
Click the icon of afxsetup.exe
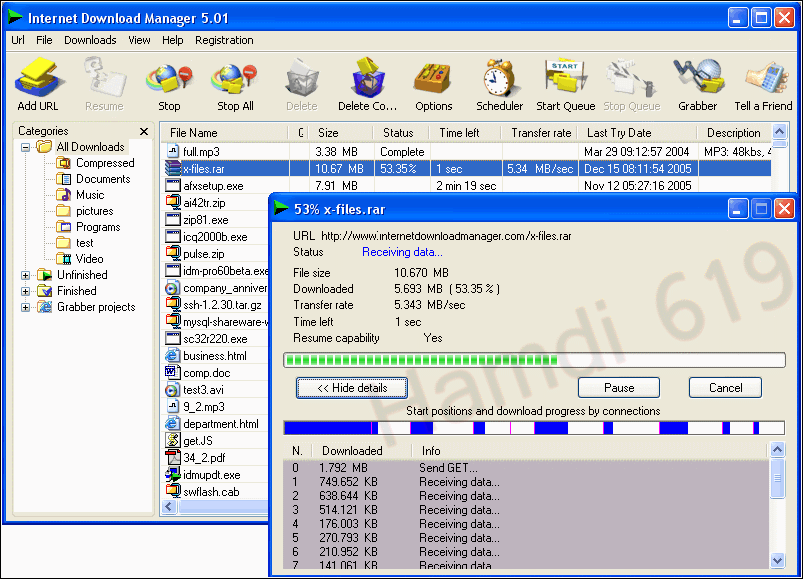(x=173, y=185)
